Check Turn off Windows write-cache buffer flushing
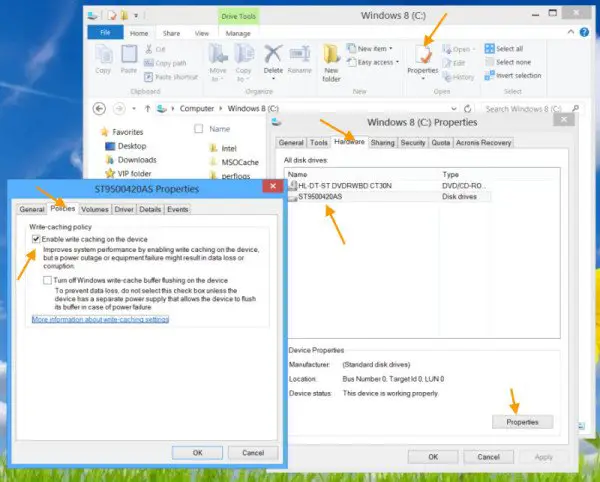Viewport: 600px width, 482px height. [47, 281]
